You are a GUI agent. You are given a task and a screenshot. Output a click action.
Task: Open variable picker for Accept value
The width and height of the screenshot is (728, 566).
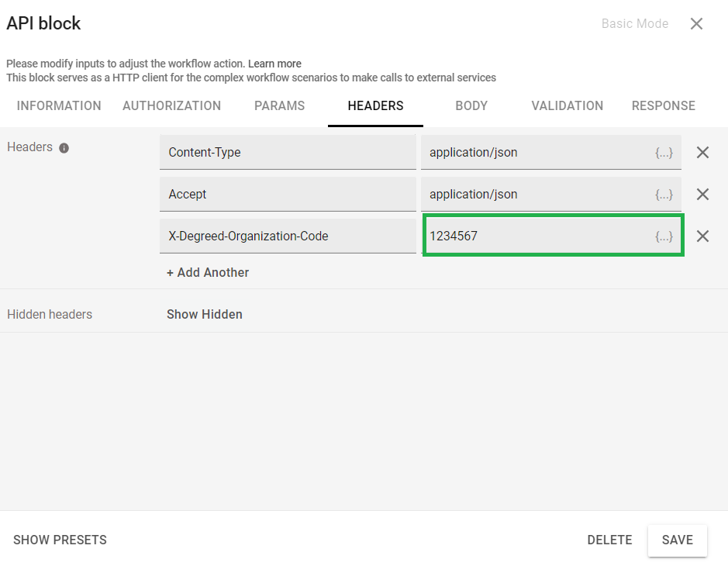click(x=664, y=195)
